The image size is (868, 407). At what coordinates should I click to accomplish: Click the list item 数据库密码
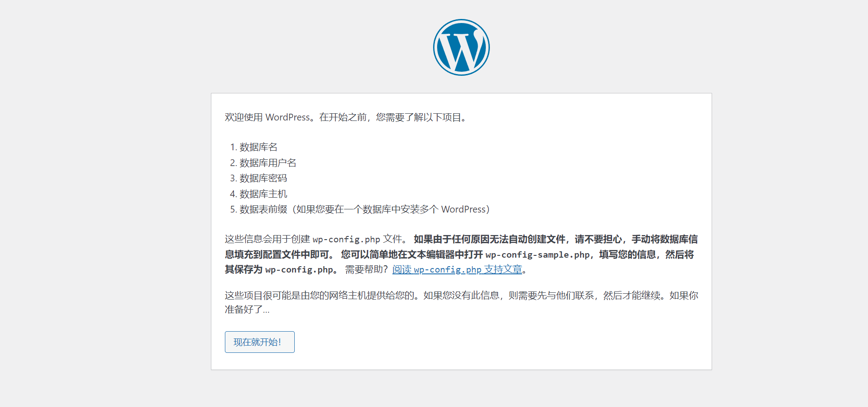tap(263, 178)
